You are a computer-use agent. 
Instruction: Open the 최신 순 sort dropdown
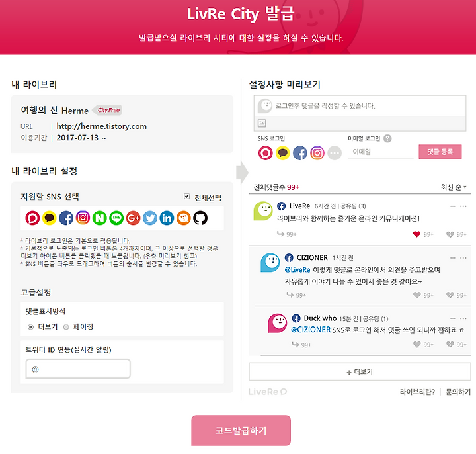pyautogui.click(x=454, y=187)
